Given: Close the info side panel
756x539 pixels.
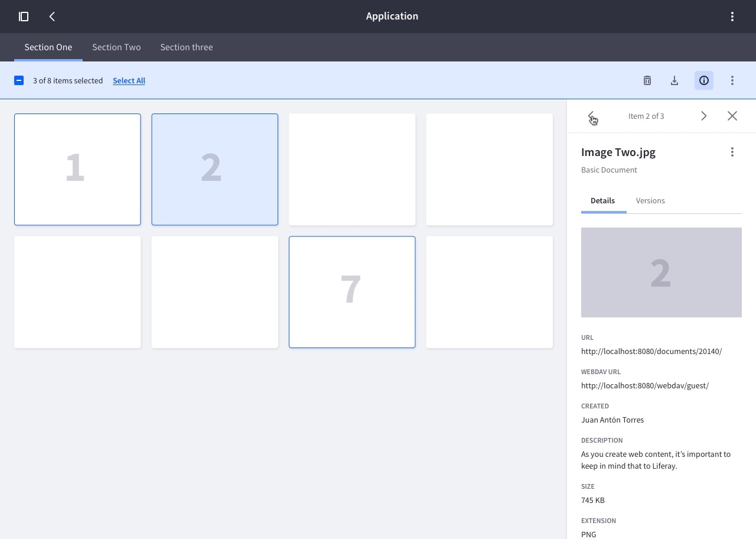Looking at the screenshot, I should (x=732, y=116).
